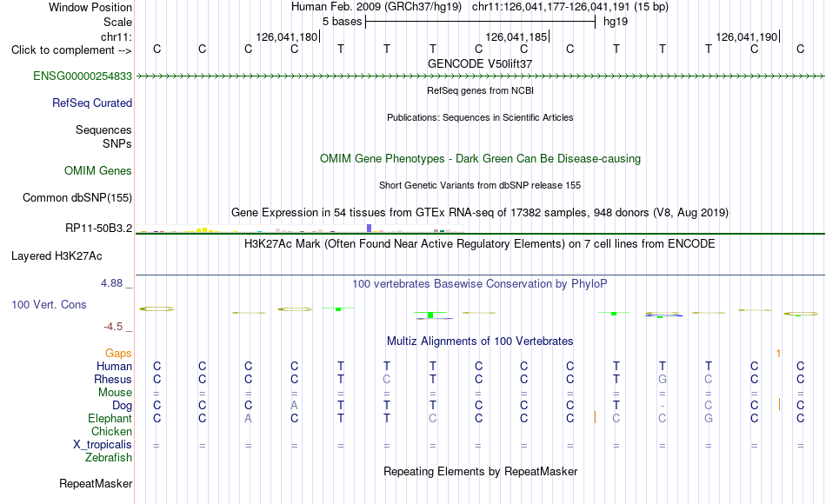Click the green gene arrow line of ENSG00000254833
This screenshot has width=826, height=504.
pos(480,76)
